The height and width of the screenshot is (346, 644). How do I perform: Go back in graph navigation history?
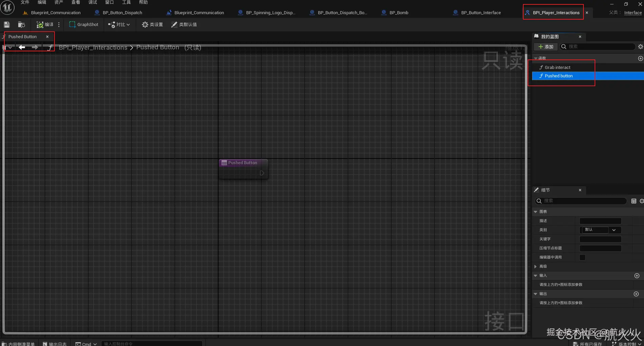[x=22, y=47]
